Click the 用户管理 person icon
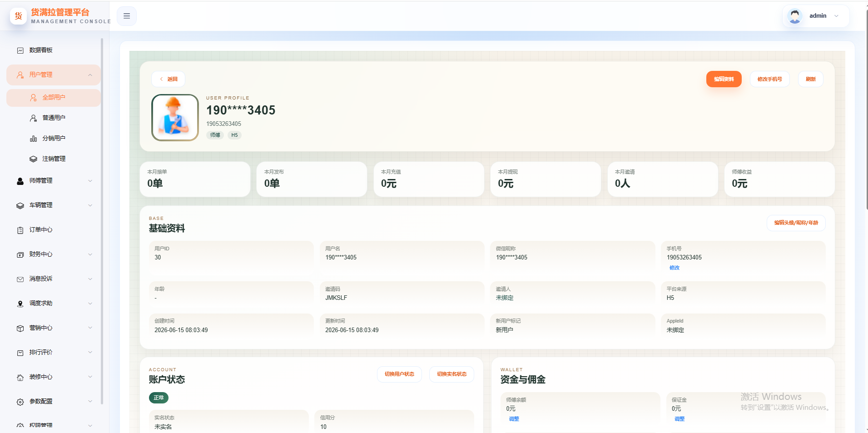 (x=20, y=75)
